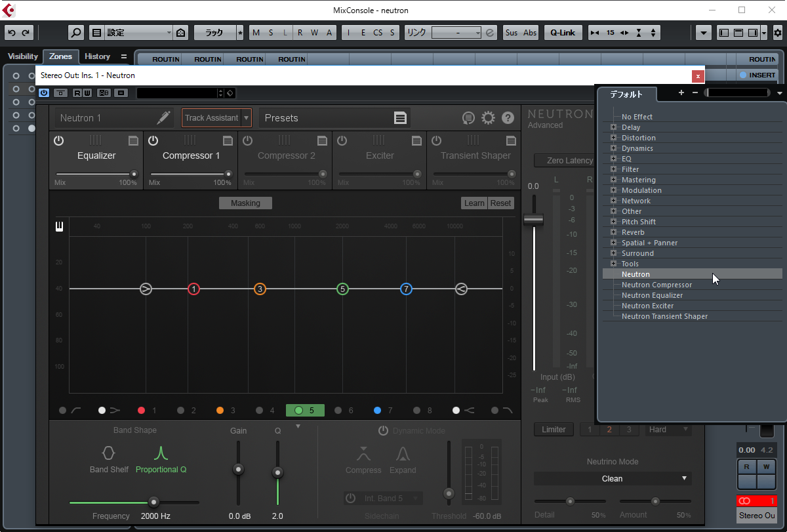Image resolution: width=787 pixels, height=532 pixels.
Task: Toggle the piano keyboard overlay icon
Action: tap(59, 227)
